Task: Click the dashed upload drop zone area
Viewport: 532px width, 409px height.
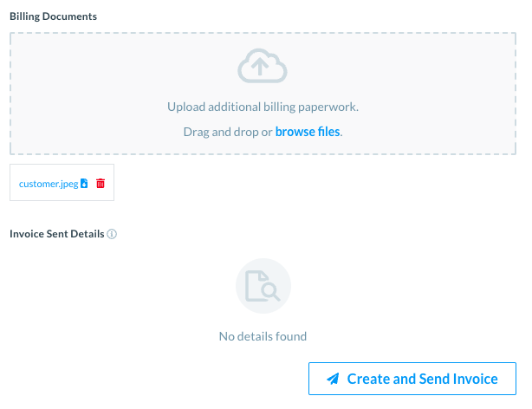Action: coord(263,94)
